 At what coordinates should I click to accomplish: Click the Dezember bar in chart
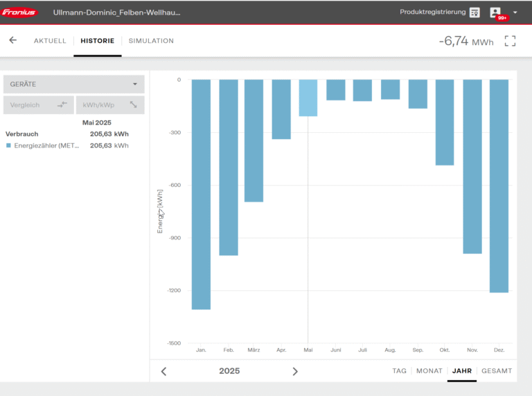coord(499,186)
